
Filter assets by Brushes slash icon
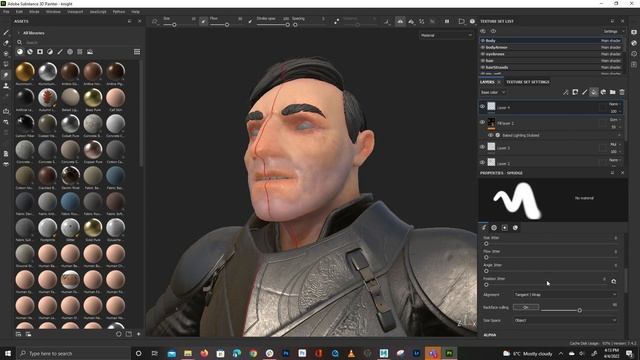coord(60,52)
